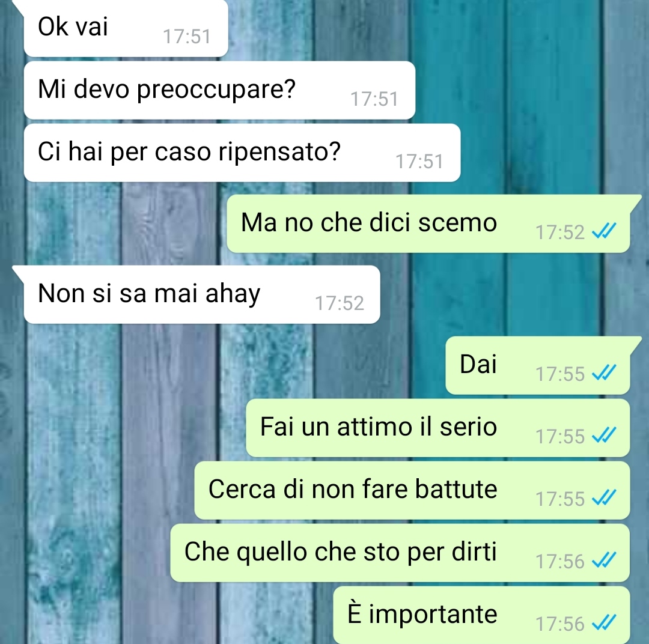649x644 pixels.
Task: Select the 'Mi devo preoccupare?' message
Action: point(219,90)
